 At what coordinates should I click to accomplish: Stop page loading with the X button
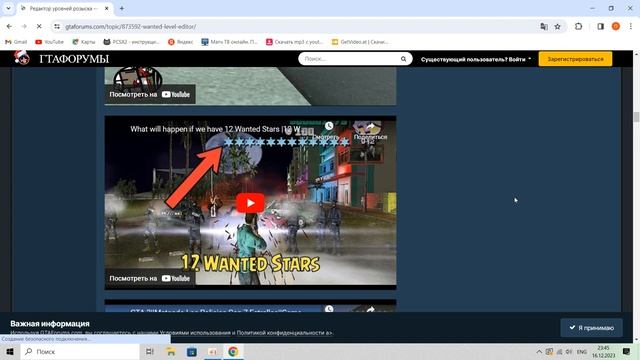click(39, 26)
